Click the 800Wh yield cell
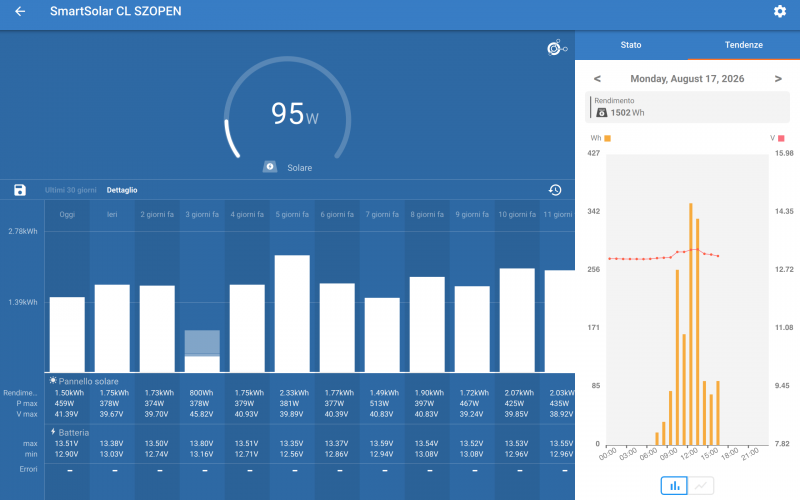Screen dimensions: 800x500 (202, 393)
